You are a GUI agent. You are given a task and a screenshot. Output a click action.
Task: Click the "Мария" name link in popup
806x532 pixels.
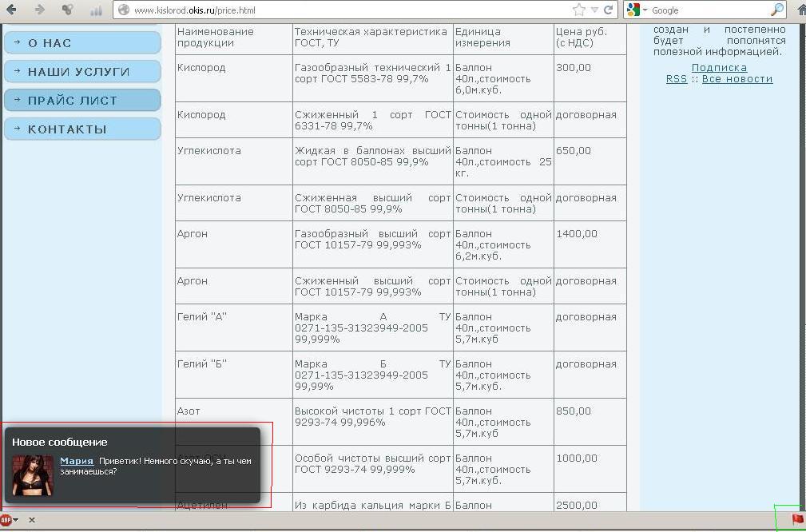click(77, 461)
